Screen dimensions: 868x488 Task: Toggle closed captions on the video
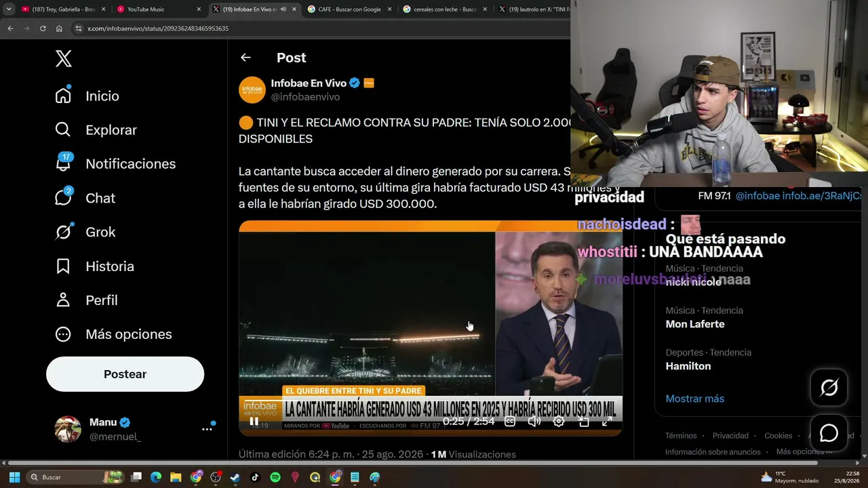(x=510, y=422)
